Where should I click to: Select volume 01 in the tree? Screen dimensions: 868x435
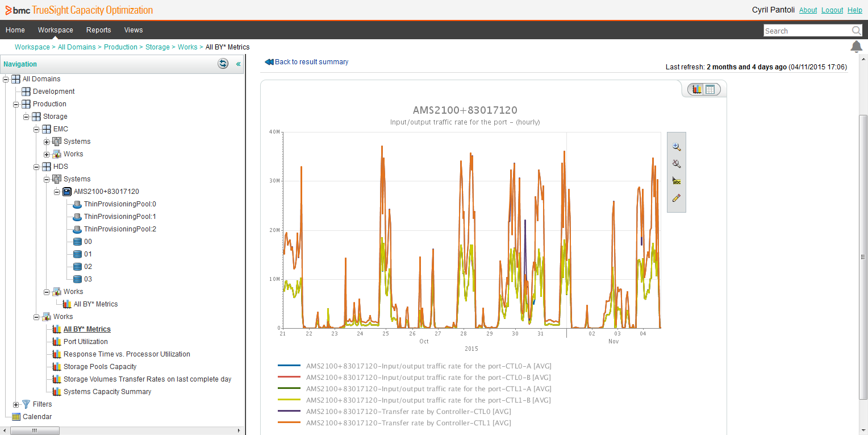88,254
